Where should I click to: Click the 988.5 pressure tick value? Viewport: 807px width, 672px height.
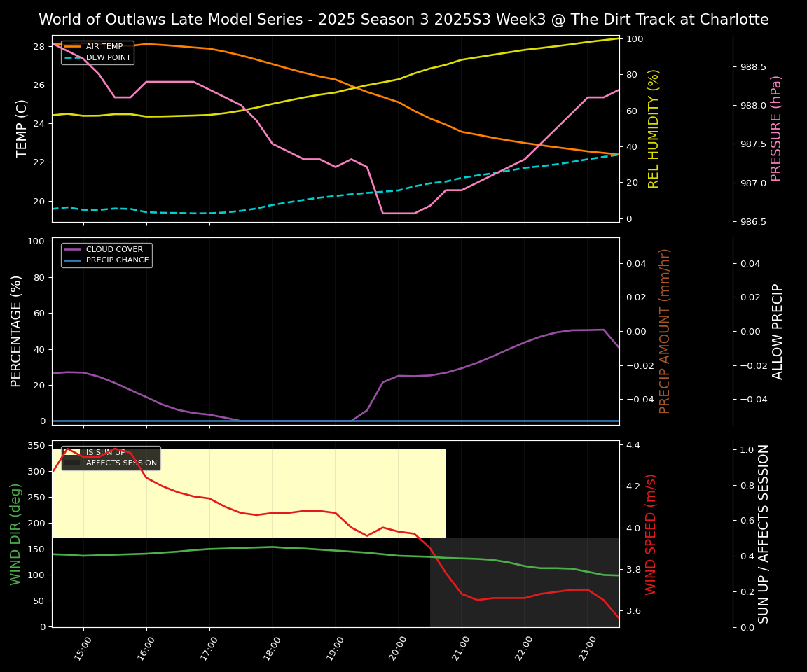753,66
